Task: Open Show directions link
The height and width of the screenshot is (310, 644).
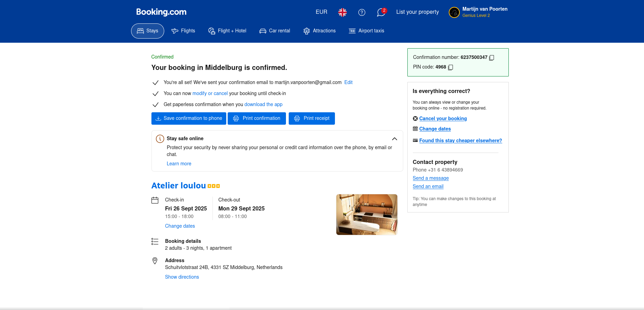Action: click(x=182, y=277)
